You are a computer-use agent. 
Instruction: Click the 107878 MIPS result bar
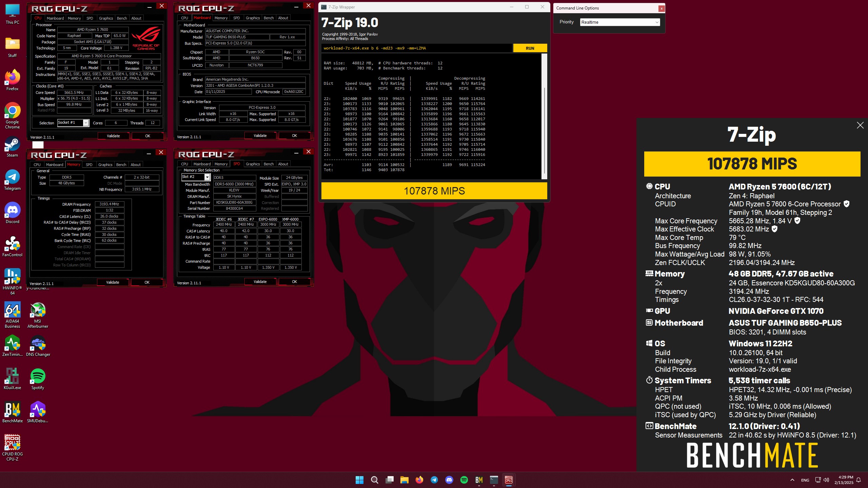click(434, 191)
